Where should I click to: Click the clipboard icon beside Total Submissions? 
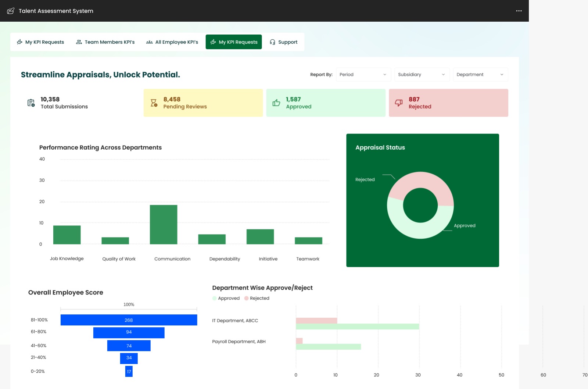tap(31, 103)
